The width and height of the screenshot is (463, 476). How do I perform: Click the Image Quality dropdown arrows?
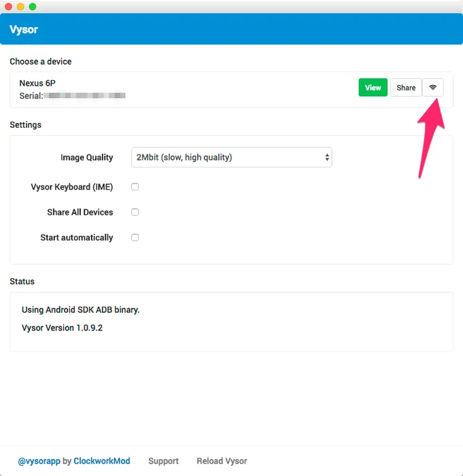click(327, 157)
